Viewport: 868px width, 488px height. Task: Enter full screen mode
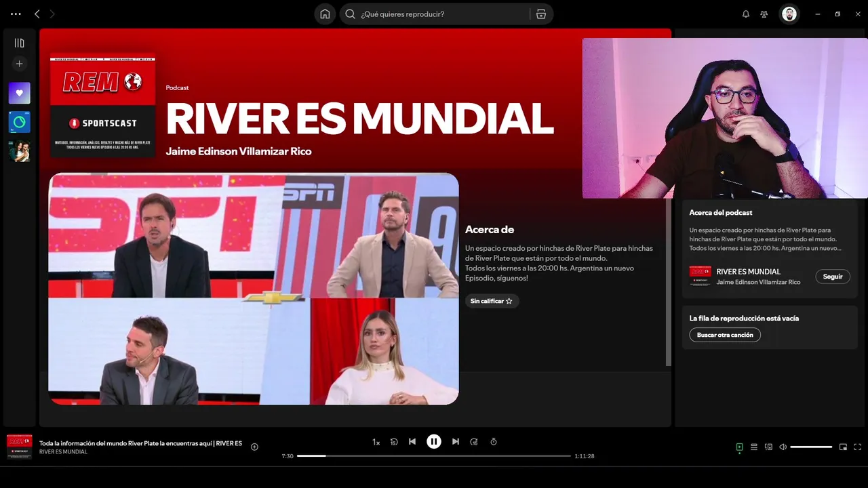point(858,447)
